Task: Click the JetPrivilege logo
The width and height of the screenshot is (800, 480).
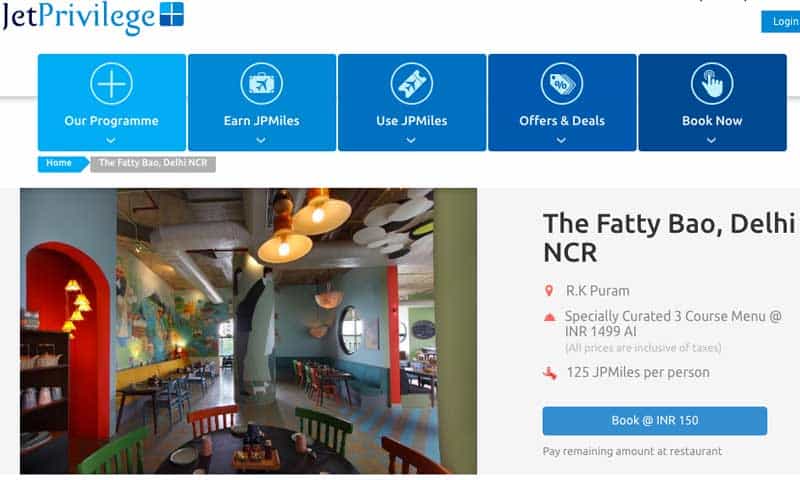Action: (x=93, y=18)
